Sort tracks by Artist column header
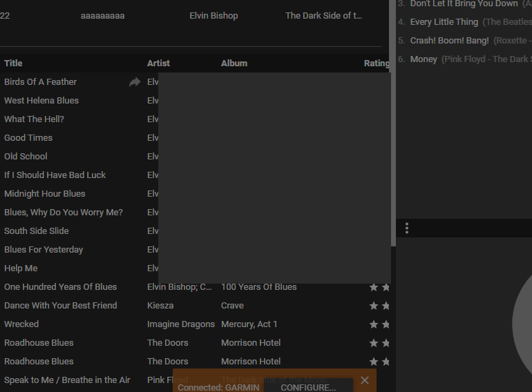This screenshot has width=532, height=392. (x=158, y=63)
